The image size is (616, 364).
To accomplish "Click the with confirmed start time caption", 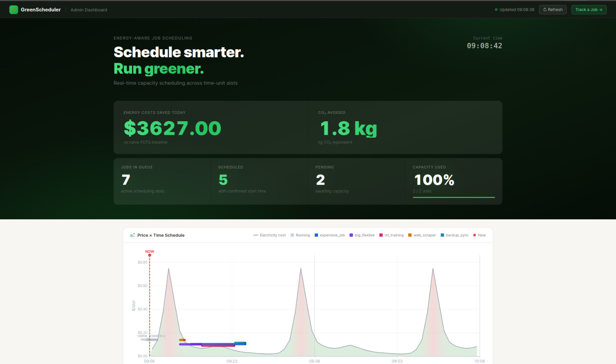I will tap(242, 191).
